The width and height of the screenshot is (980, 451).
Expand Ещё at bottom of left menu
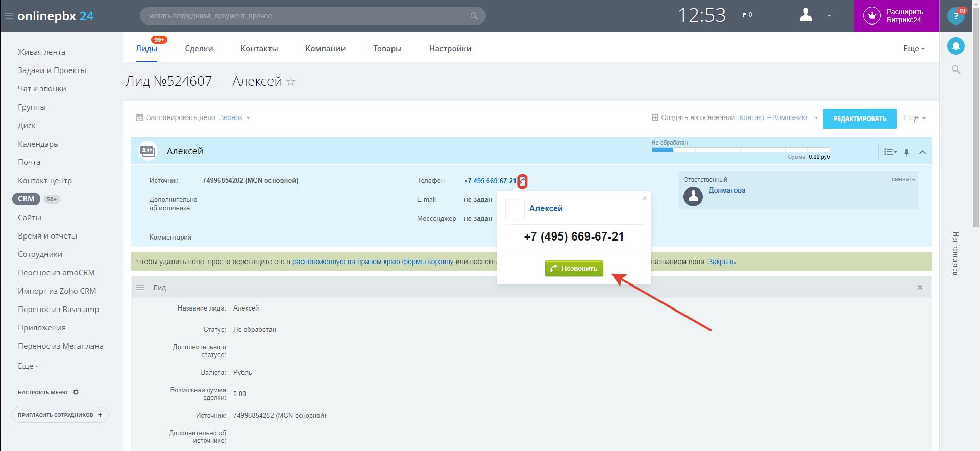tap(28, 366)
